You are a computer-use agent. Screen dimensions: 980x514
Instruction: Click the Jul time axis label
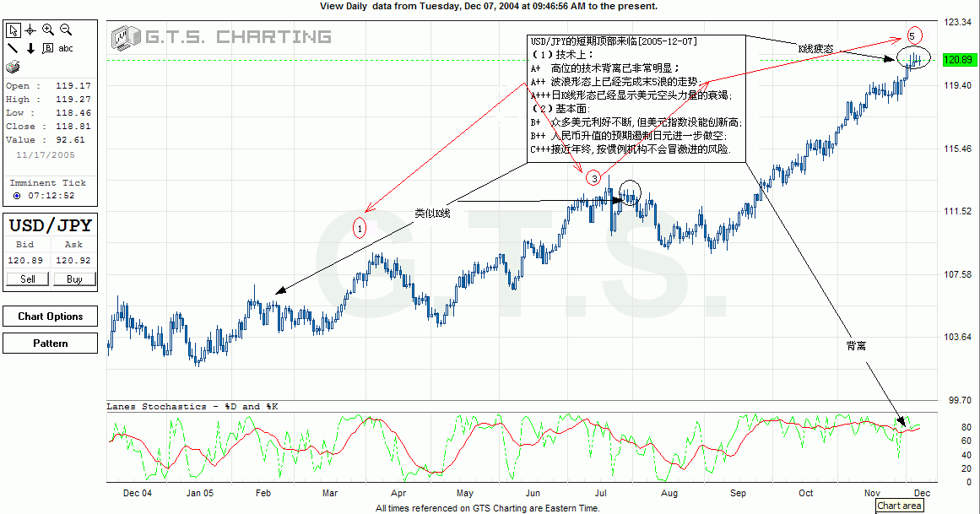(601, 493)
